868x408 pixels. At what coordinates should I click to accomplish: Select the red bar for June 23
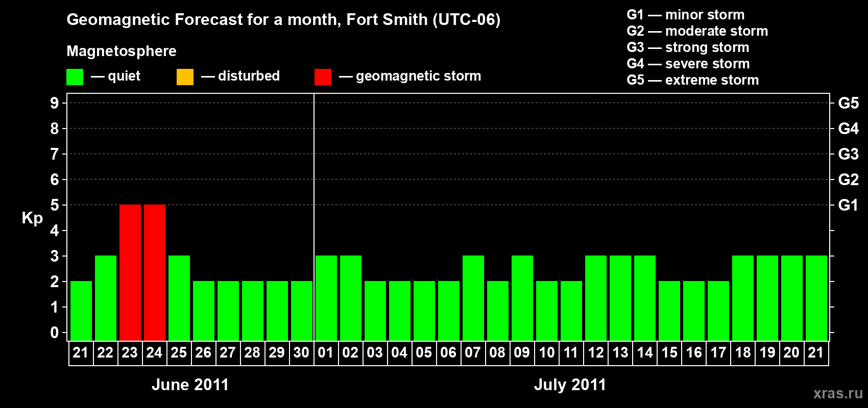(x=130, y=272)
